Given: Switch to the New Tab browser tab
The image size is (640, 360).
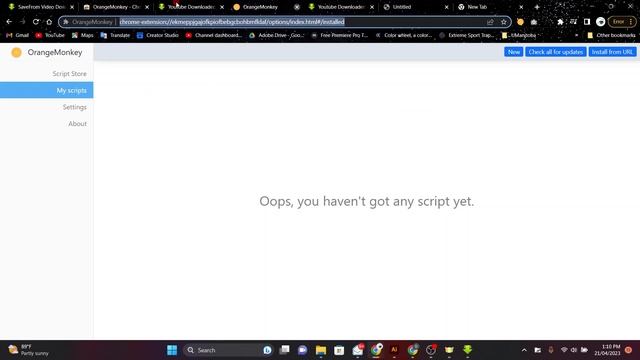Looking at the screenshot, I should 489,7.
